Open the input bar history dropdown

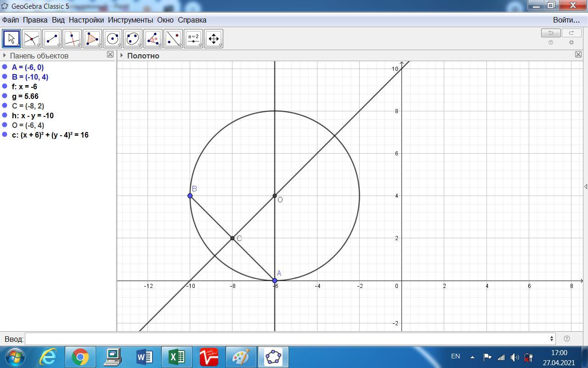551,339
